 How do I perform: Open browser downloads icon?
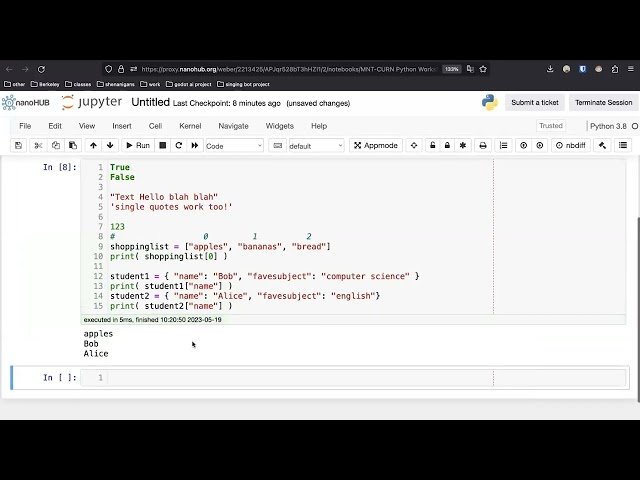[x=550, y=69]
